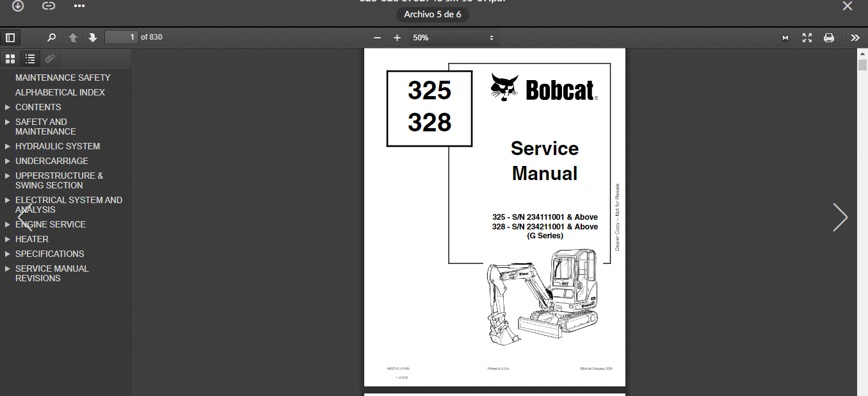Open the tools double-chevron menu
Screen dimensions: 868x396
coord(855,38)
